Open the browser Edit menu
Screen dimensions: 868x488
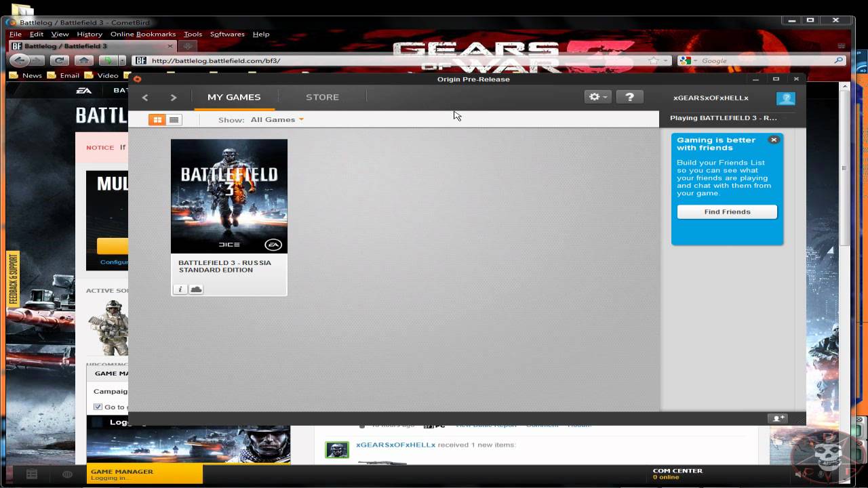pyautogui.click(x=37, y=34)
